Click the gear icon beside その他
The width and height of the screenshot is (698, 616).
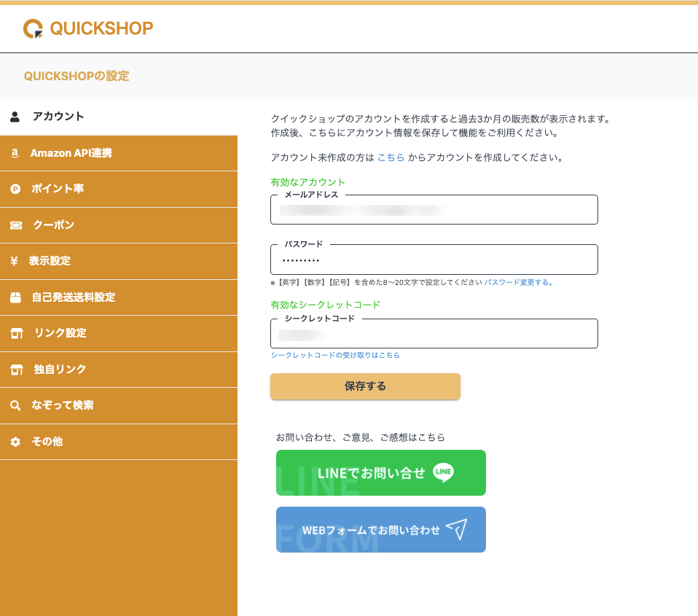coord(15,442)
